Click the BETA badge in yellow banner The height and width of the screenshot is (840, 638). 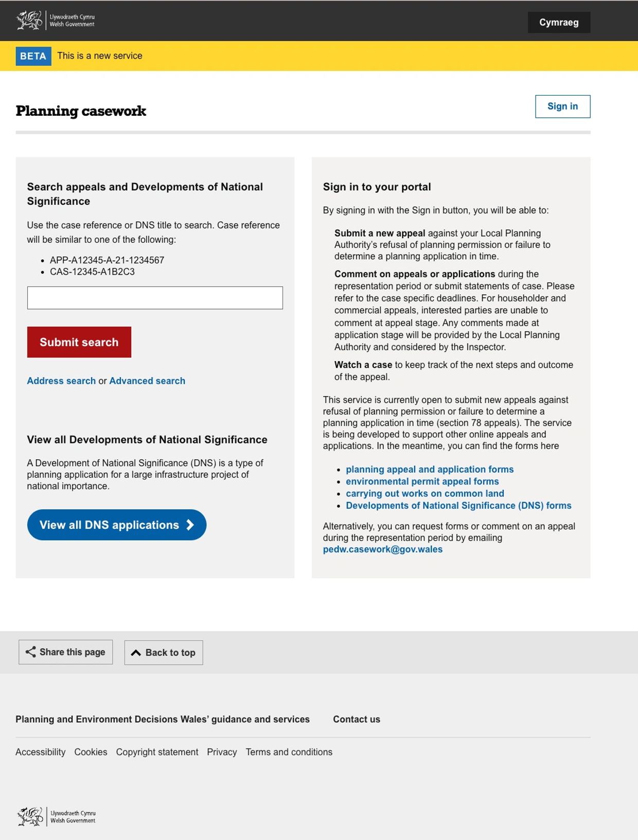click(x=33, y=56)
